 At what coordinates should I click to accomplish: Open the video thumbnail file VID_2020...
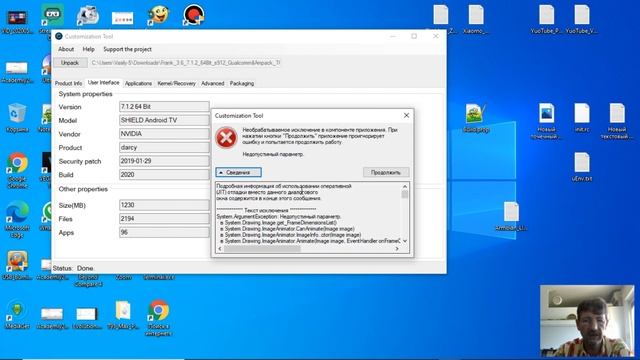pos(17,17)
